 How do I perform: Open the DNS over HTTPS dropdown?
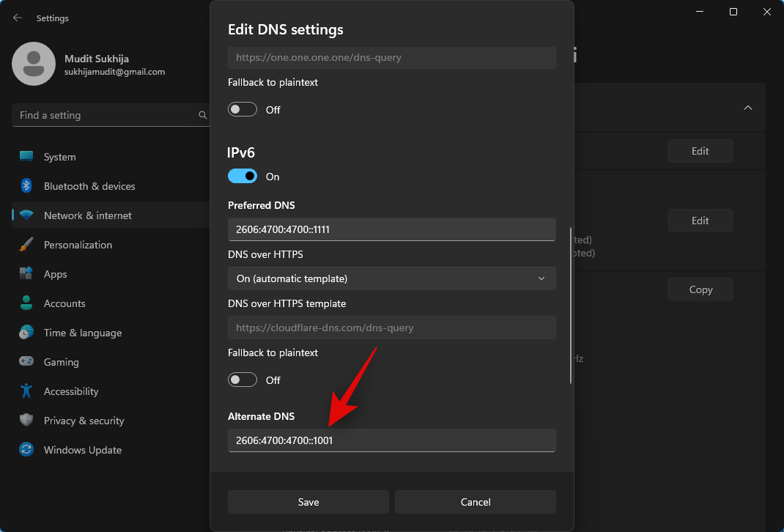coord(391,278)
